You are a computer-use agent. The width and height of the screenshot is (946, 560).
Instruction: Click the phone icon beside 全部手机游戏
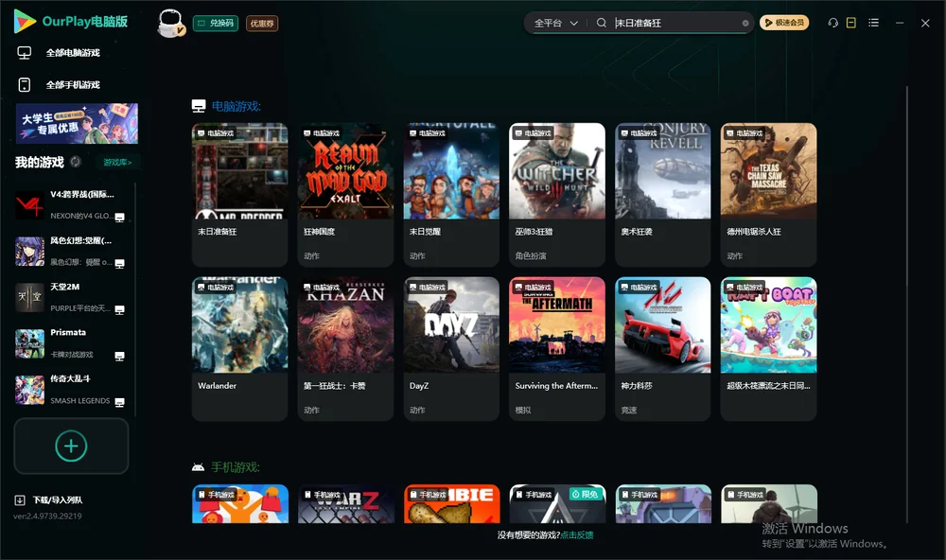(x=25, y=85)
